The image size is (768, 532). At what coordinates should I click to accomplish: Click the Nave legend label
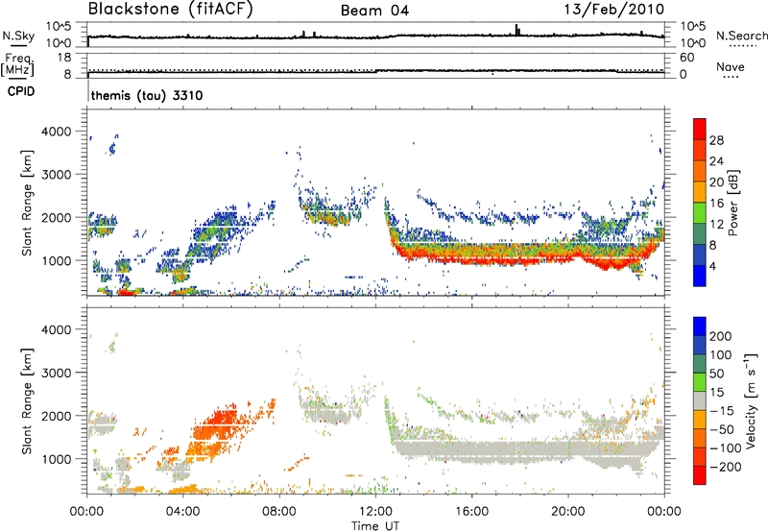pyautogui.click(x=731, y=67)
